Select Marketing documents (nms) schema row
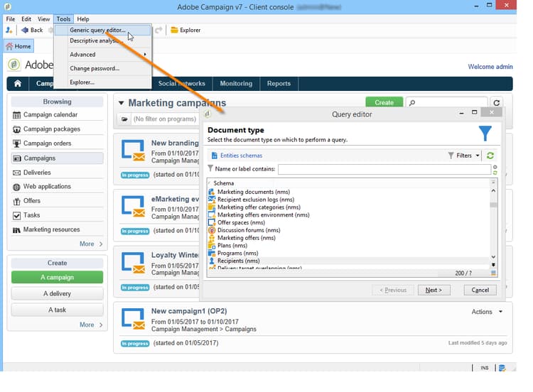The height and width of the screenshot is (392, 533). [349, 192]
